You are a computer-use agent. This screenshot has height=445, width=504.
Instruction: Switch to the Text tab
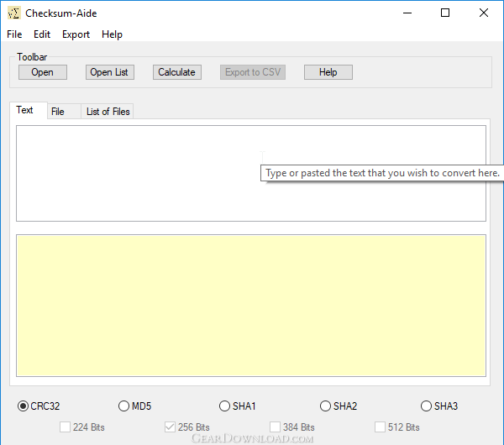pyautogui.click(x=29, y=110)
